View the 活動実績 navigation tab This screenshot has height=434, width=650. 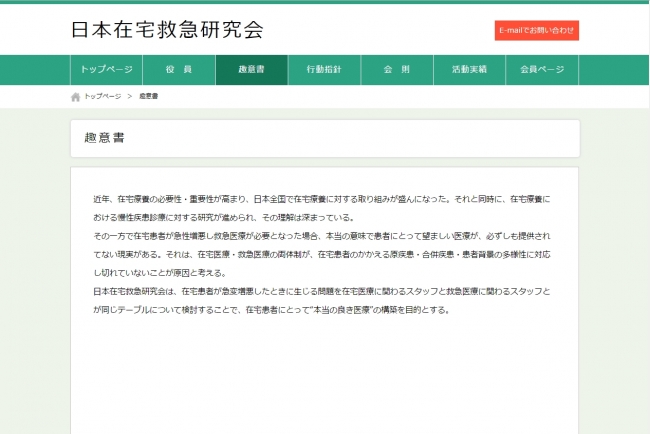point(469,70)
